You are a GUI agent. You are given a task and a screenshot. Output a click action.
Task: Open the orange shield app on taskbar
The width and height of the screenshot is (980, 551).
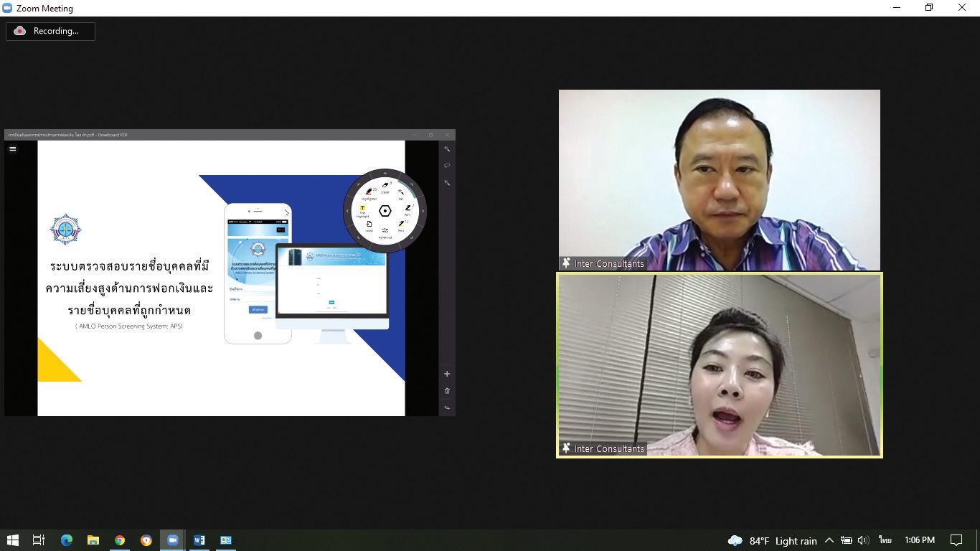pos(146,540)
